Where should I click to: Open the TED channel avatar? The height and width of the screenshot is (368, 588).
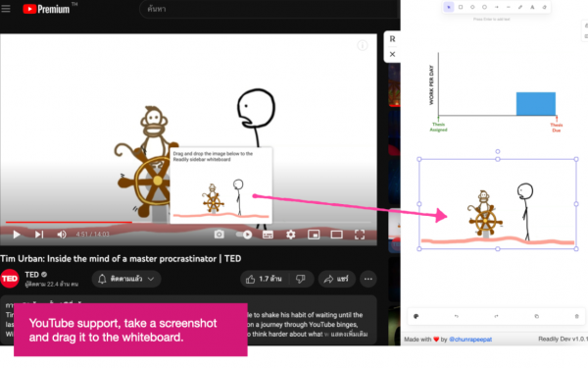coord(10,279)
